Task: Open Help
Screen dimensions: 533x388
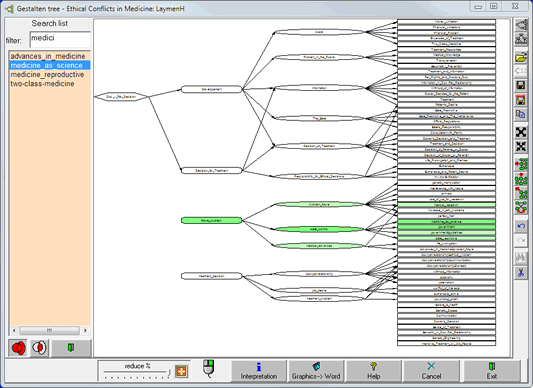Action: [373, 371]
